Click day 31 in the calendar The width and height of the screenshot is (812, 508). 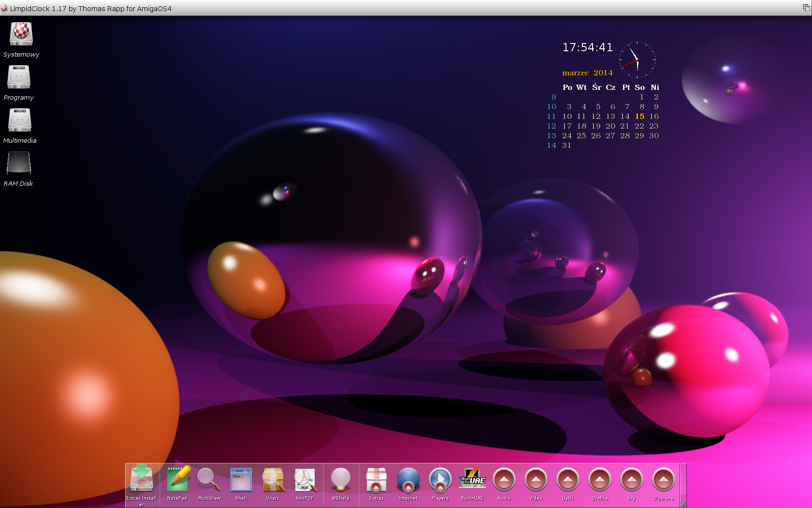tap(567, 146)
